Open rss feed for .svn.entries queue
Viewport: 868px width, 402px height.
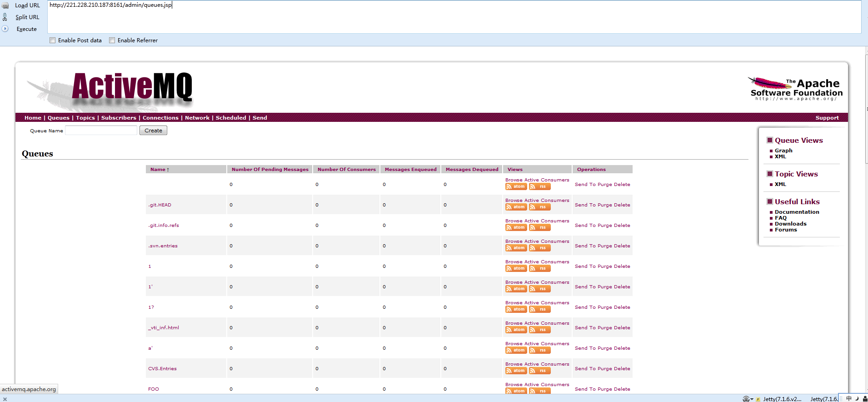point(539,248)
